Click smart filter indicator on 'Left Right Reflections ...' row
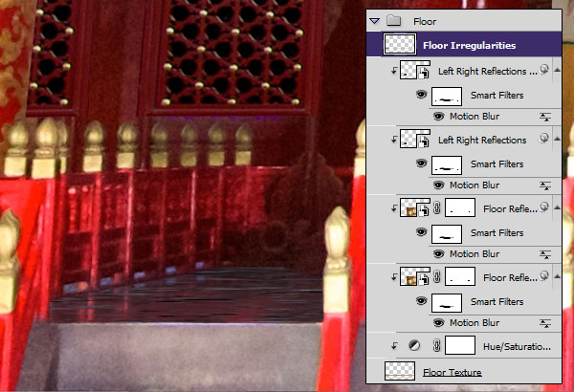The width and height of the screenshot is (574, 392). [544, 69]
